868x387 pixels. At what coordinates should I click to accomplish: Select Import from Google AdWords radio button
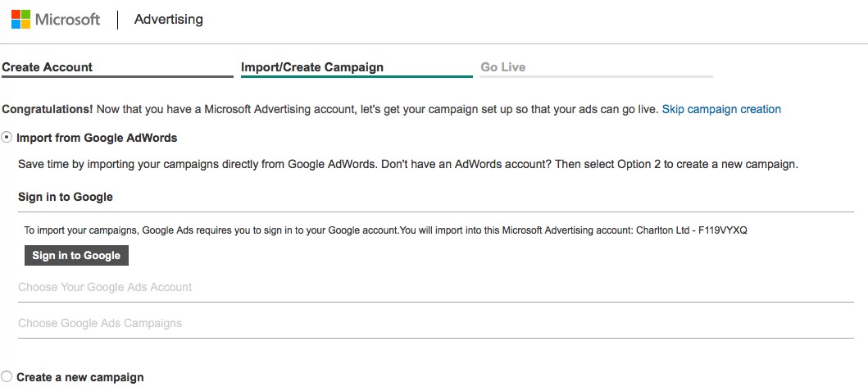[7, 138]
